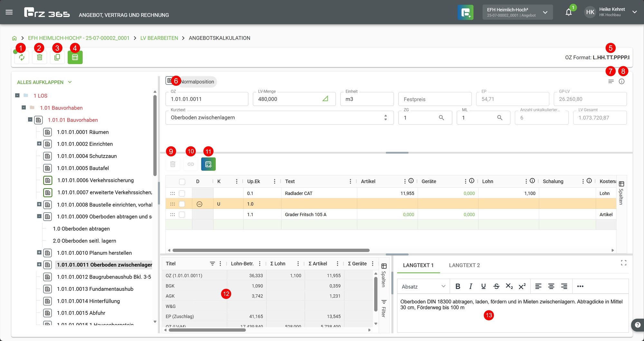This screenshot has height=341, width=644.
Task: Click the green table layout toolbar icon
Action: [x=75, y=57]
